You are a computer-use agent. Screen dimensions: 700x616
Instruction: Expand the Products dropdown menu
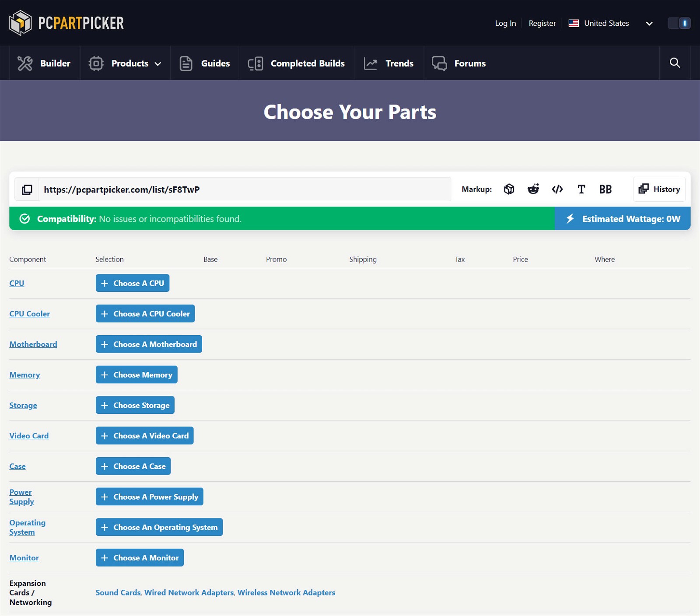[125, 63]
